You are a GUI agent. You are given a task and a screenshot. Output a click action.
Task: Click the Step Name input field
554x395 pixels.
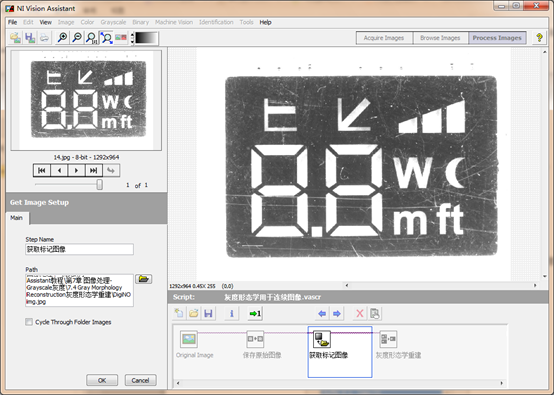79,249
